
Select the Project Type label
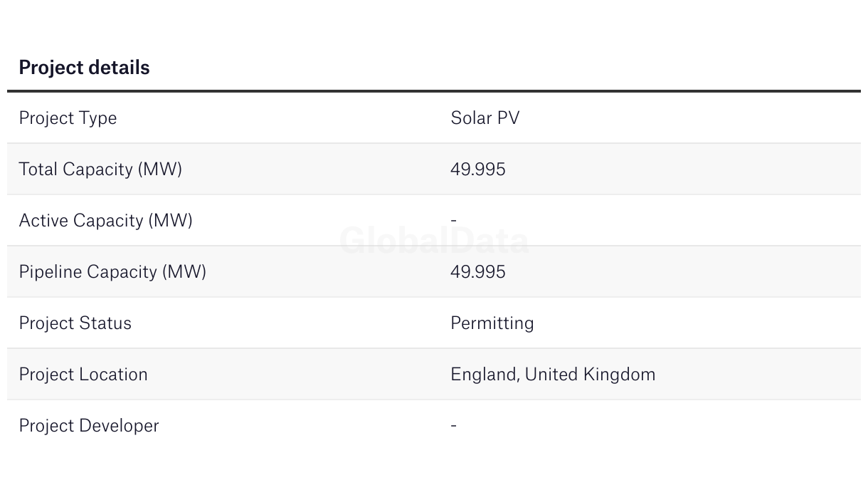coord(68,118)
